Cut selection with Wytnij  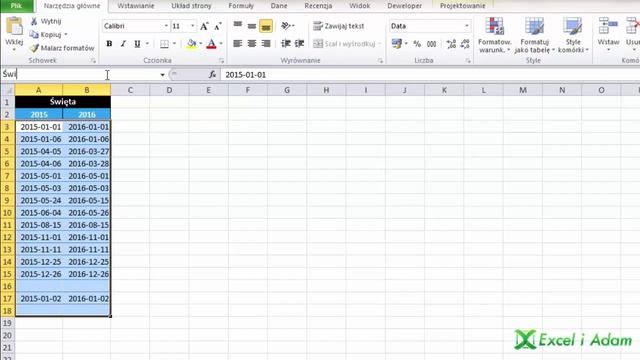pyautogui.click(x=46, y=21)
